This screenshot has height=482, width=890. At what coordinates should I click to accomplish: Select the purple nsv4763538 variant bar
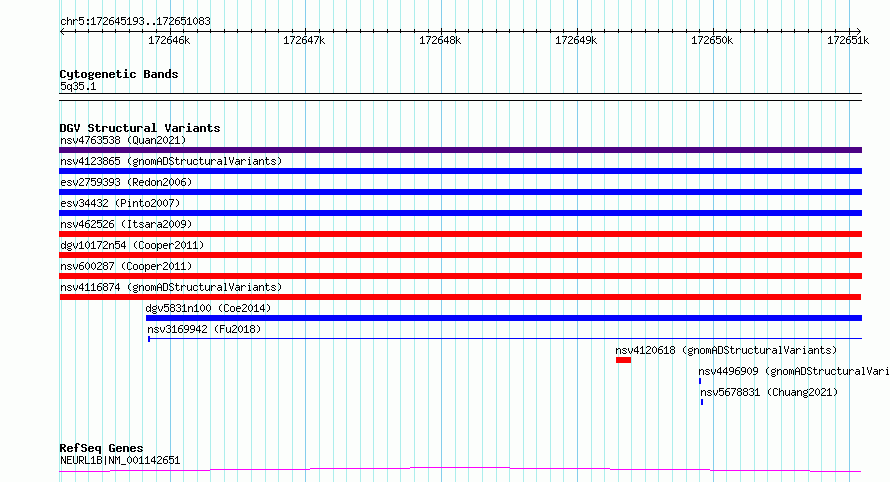click(x=460, y=150)
